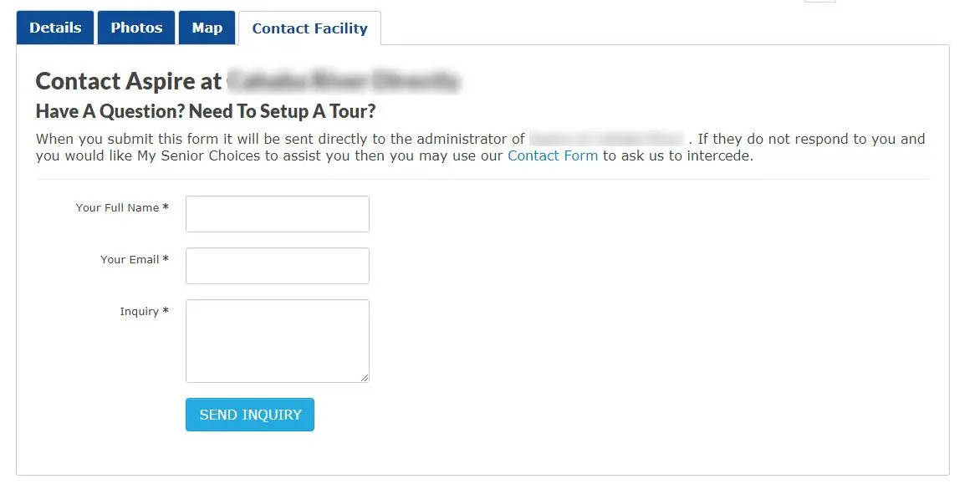Click the blurred administrator name in paragraph
This screenshot has width=980, height=484.
coord(606,139)
